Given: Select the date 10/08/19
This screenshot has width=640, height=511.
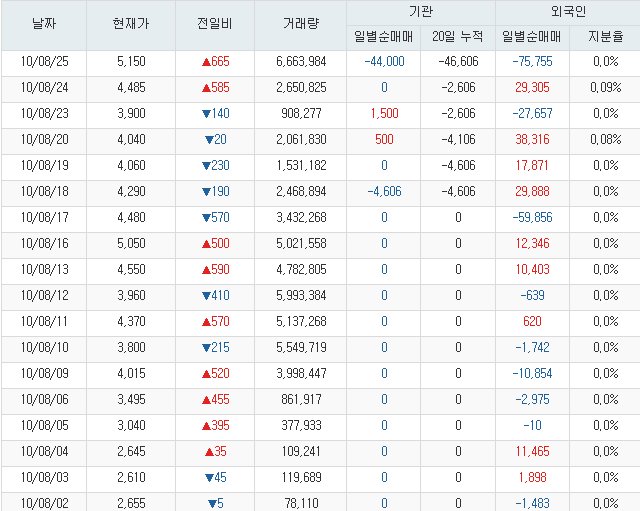Looking at the screenshot, I should coord(44,166).
